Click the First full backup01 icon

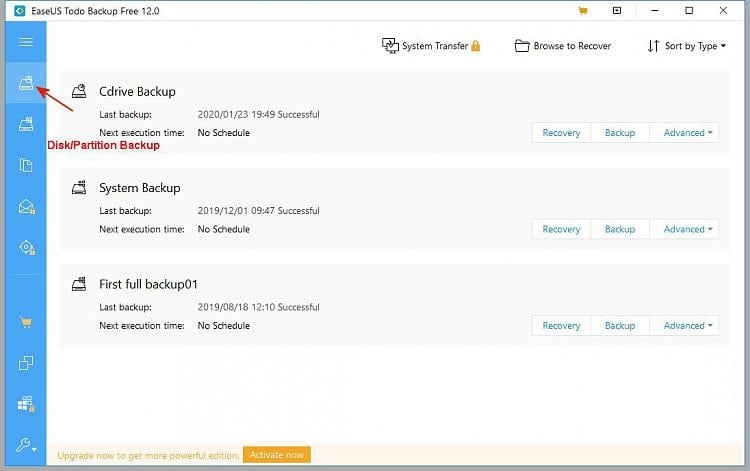(79, 284)
